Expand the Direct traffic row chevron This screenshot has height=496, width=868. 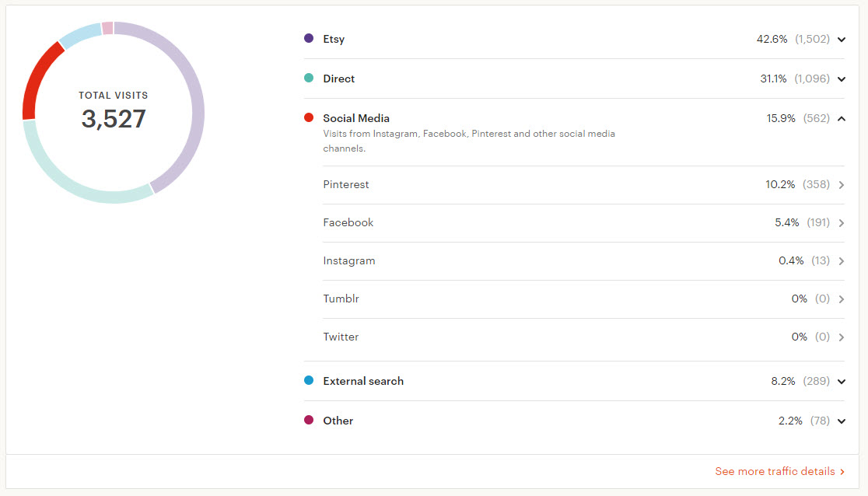(x=842, y=79)
